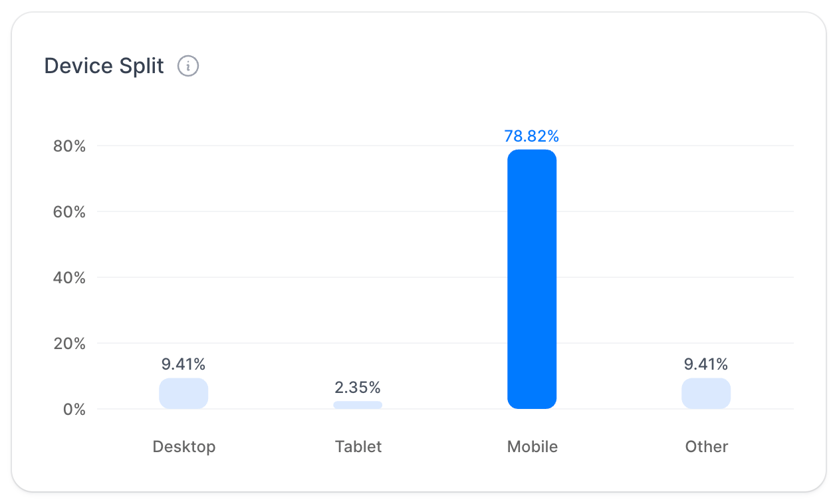Click the Device Split title
Image resolution: width=839 pixels, height=504 pixels.
104,66
